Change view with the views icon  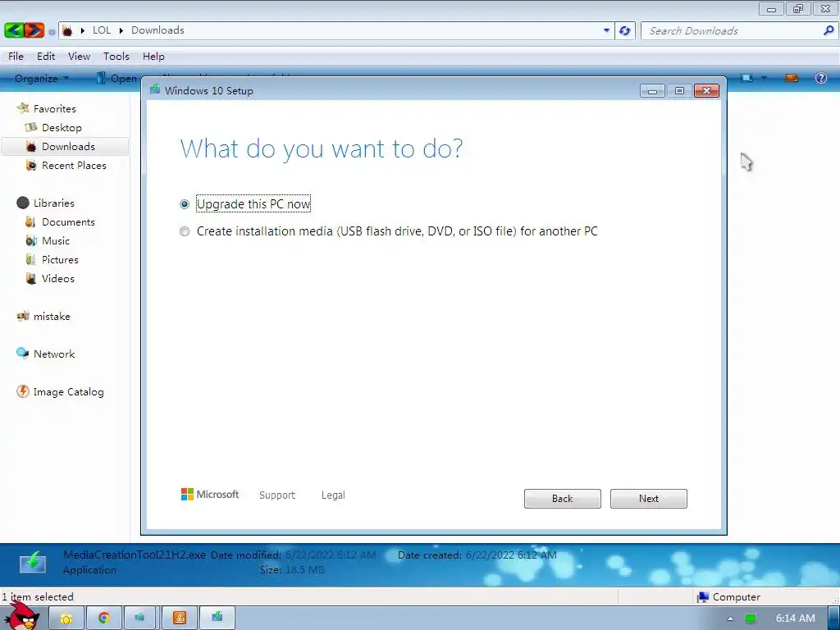click(746, 78)
